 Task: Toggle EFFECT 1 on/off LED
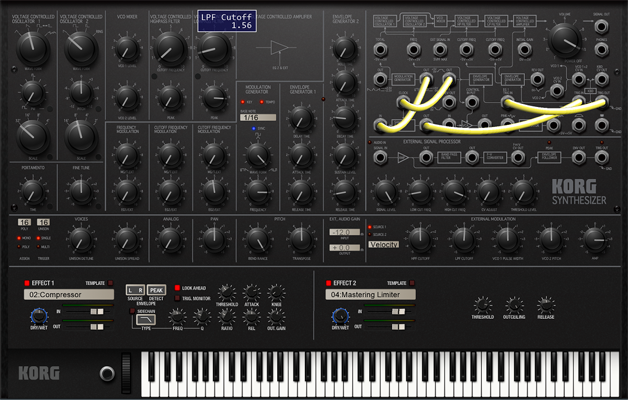(27, 283)
